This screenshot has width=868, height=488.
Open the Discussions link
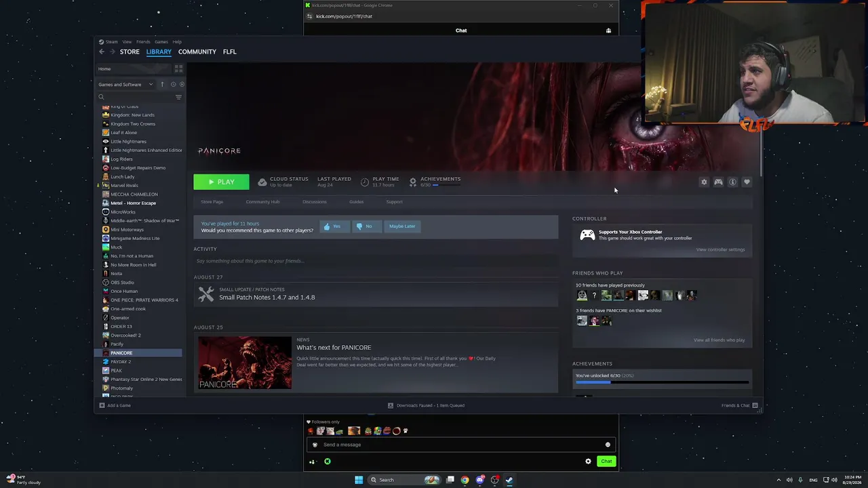click(314, 202)
